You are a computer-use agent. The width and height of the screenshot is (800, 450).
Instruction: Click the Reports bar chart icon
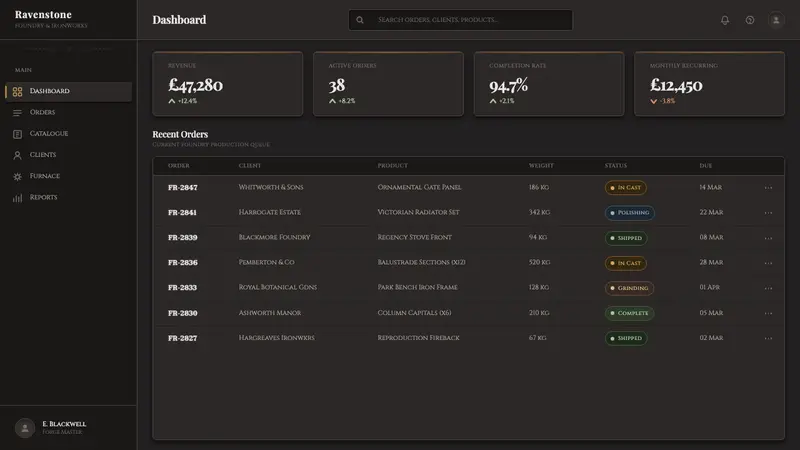point(17,198)
